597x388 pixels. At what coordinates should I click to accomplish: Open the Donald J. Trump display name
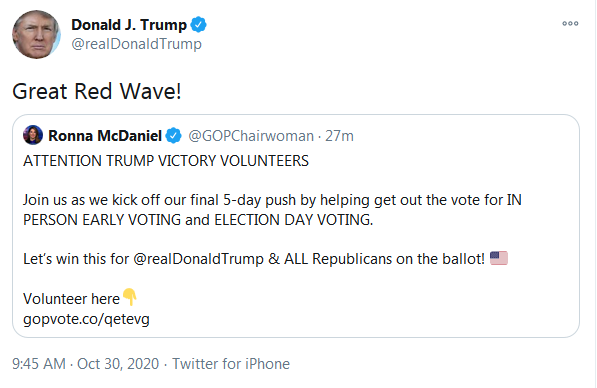pyautogui.click(x=129, y=25)
